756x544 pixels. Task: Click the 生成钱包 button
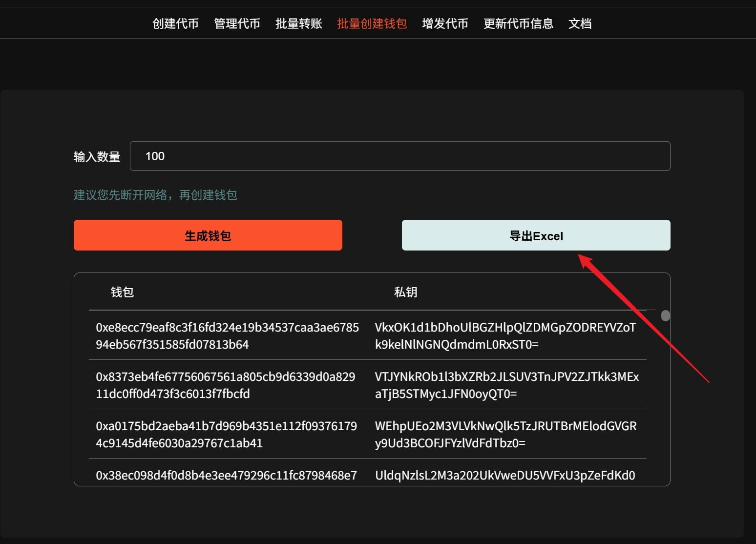[x=208, y=235]
